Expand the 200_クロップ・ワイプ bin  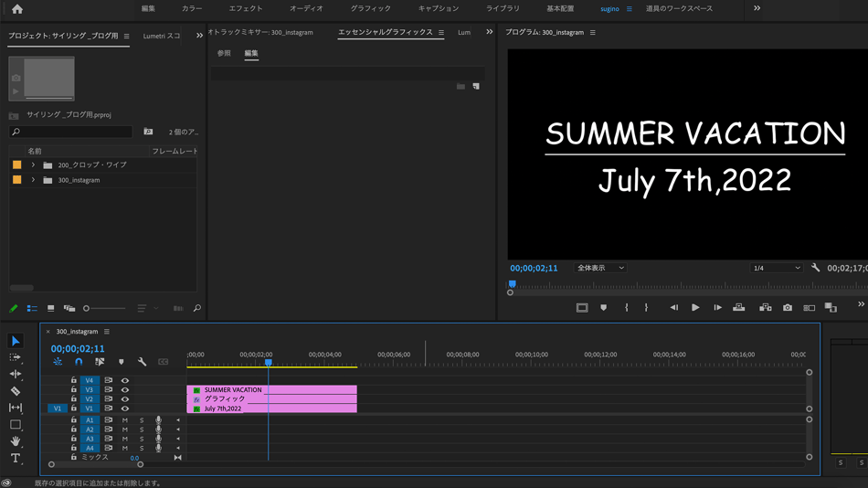click(33, 165)
